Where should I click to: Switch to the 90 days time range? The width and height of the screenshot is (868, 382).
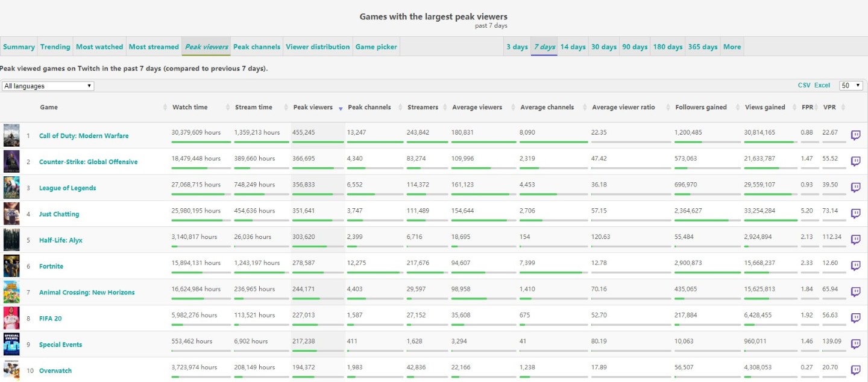635,46
